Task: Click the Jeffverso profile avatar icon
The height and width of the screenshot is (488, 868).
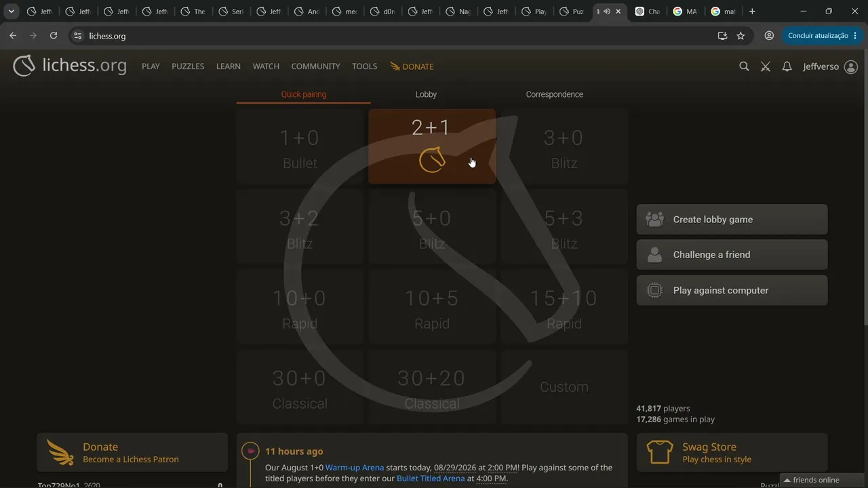Action: 851,66
